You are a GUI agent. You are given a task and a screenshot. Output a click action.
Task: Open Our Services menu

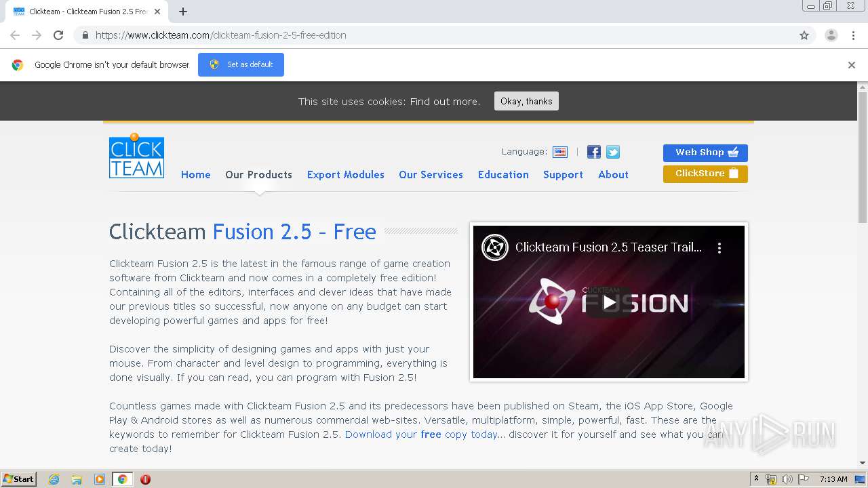(x=431, y=175)
